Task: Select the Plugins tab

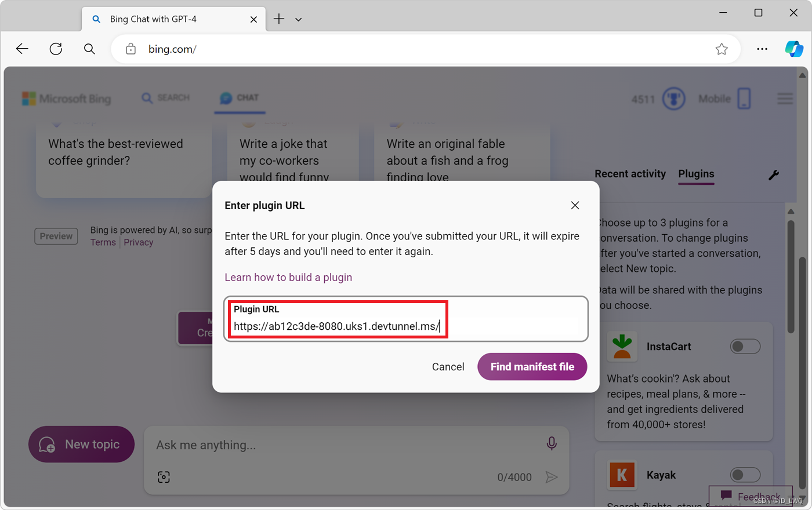Action: (696, 174)
